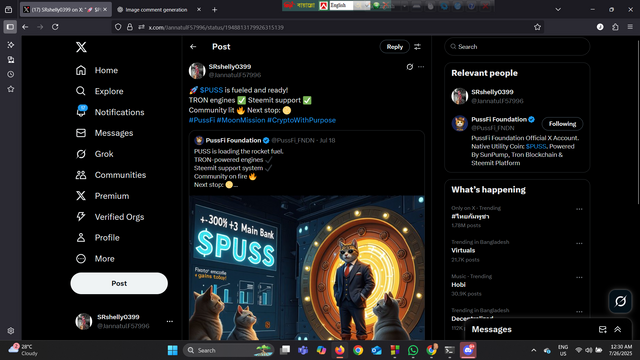Open the X logo home link
Image resolution: width=640 pixels, height=360 pixels.
click(81, 47)
